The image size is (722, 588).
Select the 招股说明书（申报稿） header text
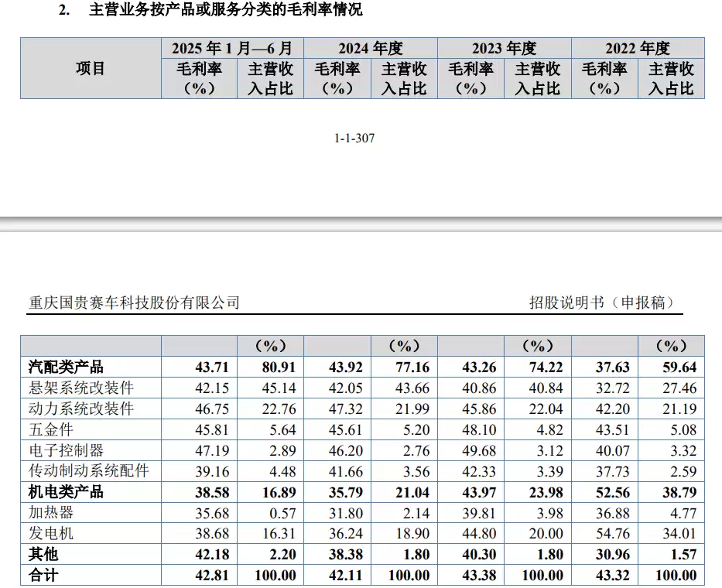pos(601,303)
